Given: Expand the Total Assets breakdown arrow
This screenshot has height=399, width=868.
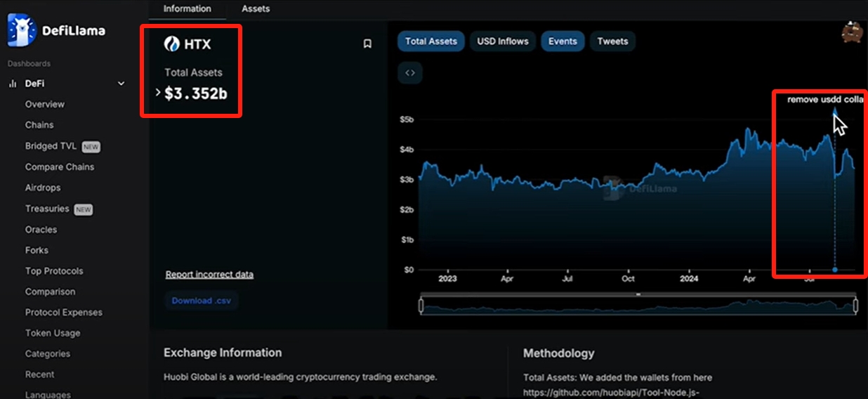Looking at the screenshot, I should [158, 92].
